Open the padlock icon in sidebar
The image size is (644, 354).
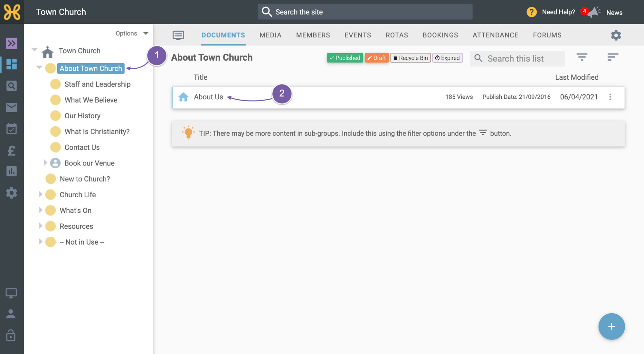[11, 335]
